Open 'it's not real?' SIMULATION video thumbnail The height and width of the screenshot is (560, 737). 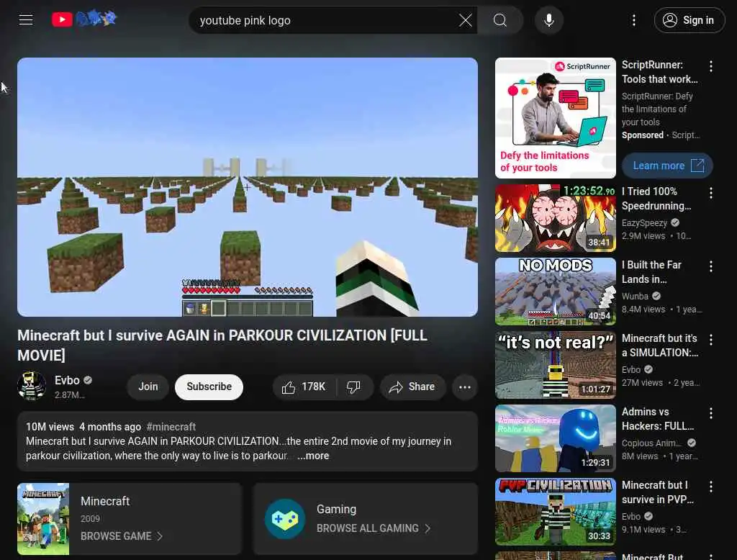point(555,365)
